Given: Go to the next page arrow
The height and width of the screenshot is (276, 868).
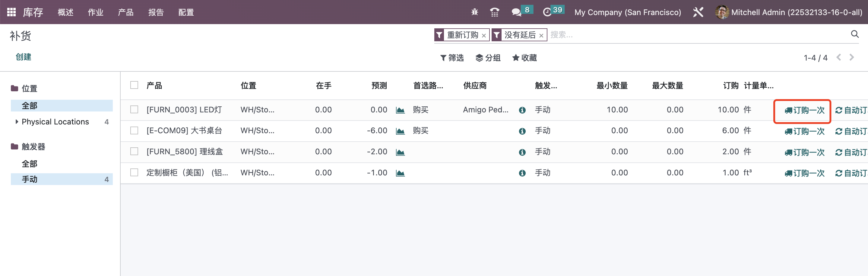Looking at the screenshot, I should (851, 57).
